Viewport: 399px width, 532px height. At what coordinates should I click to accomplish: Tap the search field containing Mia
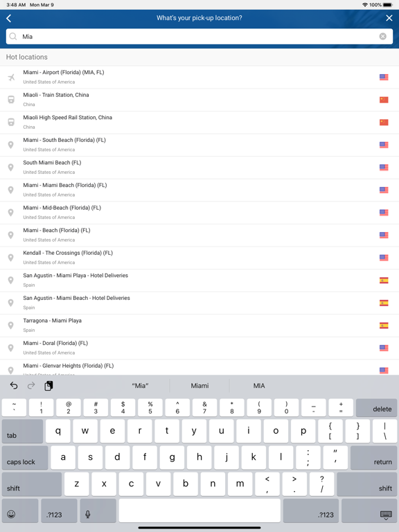[199, 36]
